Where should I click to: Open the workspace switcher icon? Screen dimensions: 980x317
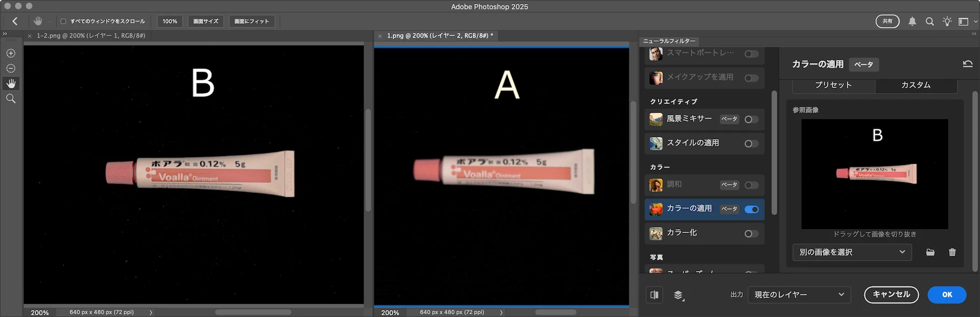point(963,22)
